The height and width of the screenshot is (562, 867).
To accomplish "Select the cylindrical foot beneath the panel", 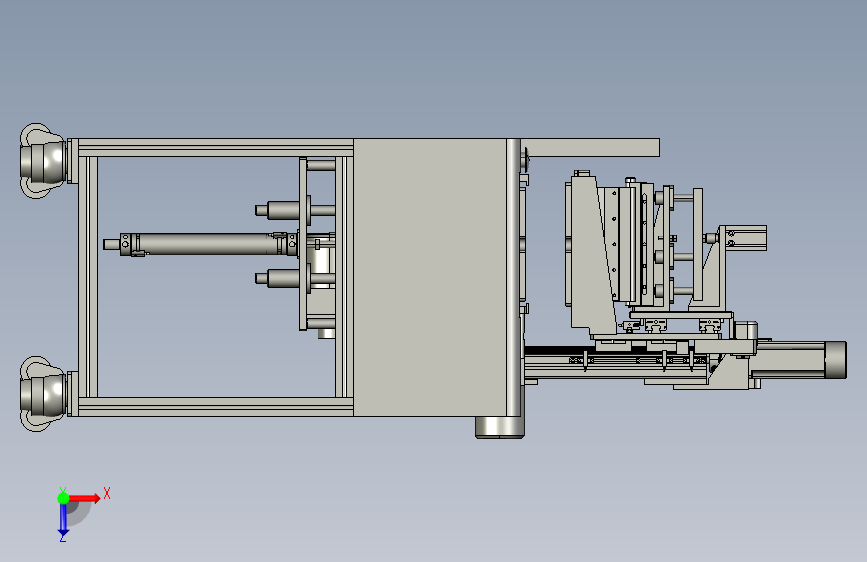I will 500,428.
